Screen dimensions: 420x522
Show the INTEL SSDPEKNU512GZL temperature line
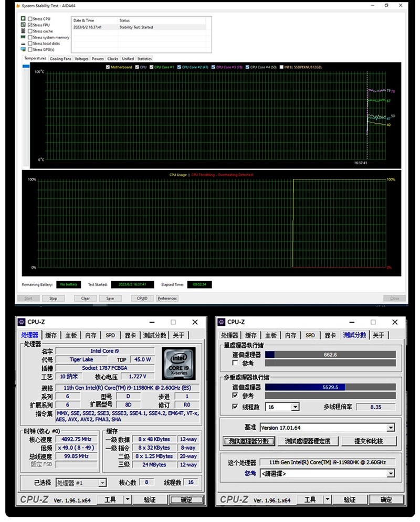point(281,67)
